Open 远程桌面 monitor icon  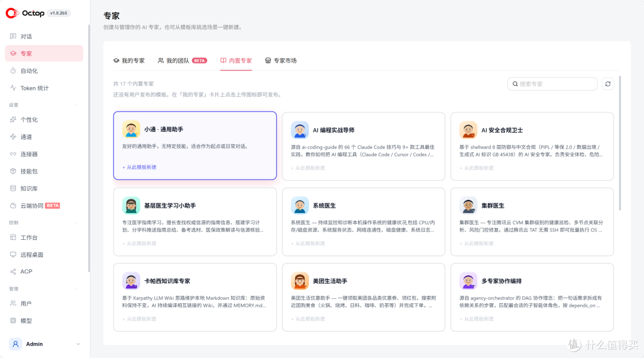13,254
